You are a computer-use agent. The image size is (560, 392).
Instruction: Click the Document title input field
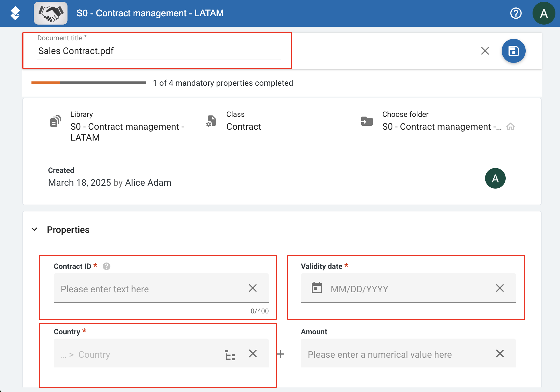[x=159, y=51]
